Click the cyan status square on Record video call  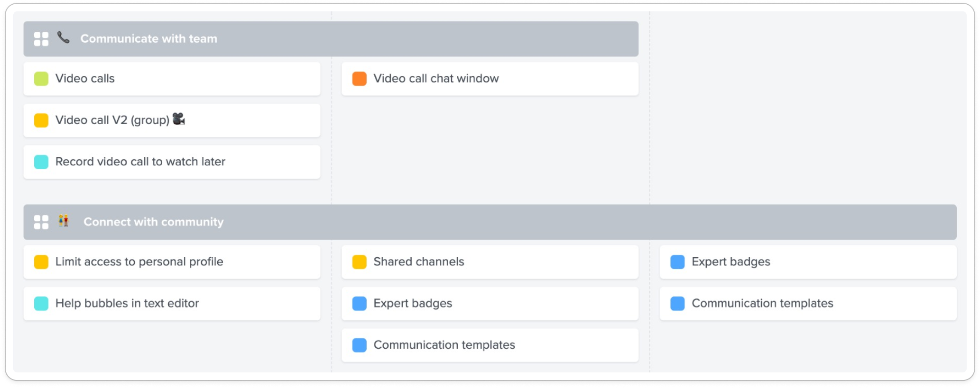coord(41,162)
